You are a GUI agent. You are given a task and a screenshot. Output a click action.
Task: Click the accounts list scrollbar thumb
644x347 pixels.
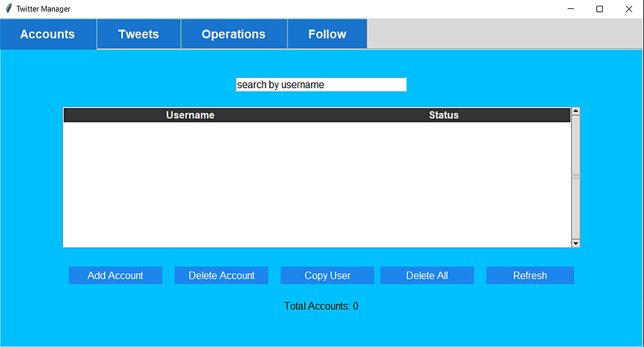tap(576, 177)
